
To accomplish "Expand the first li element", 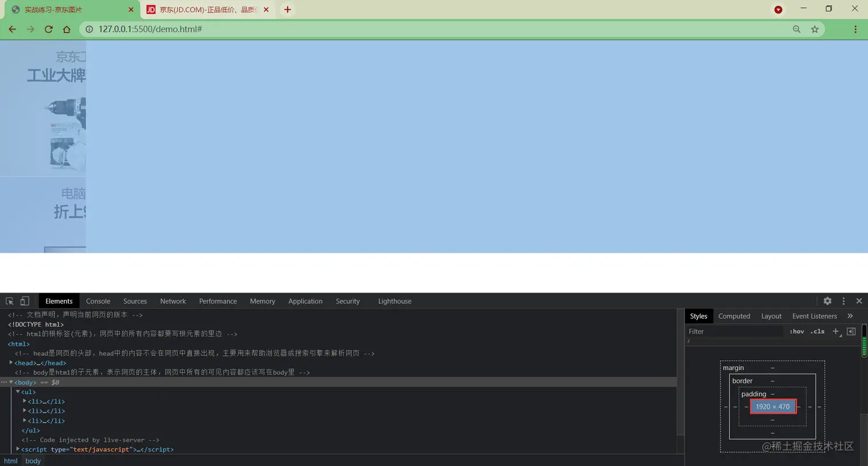I will (24, 401).
